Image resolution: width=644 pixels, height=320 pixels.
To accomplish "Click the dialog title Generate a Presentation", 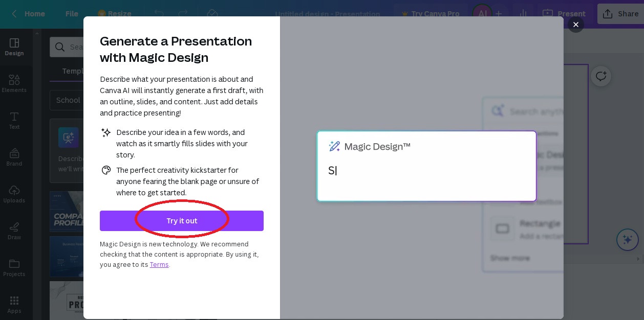I will (176, 49).
